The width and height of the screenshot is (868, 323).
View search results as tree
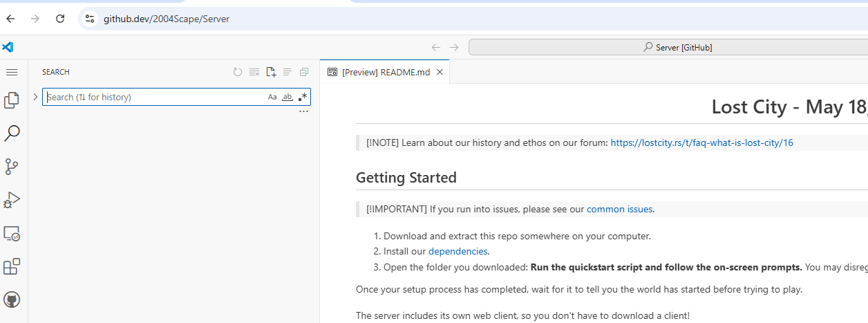287,72
